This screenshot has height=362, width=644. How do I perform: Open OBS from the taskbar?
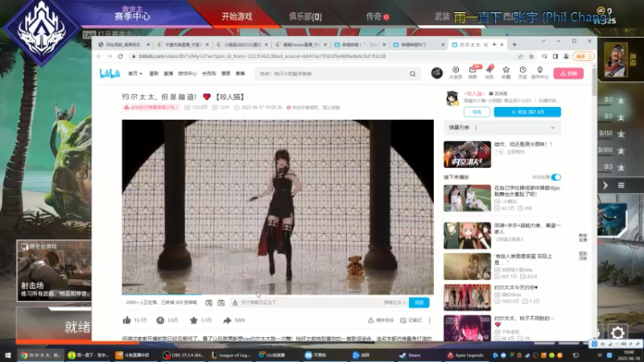(184, 355)
